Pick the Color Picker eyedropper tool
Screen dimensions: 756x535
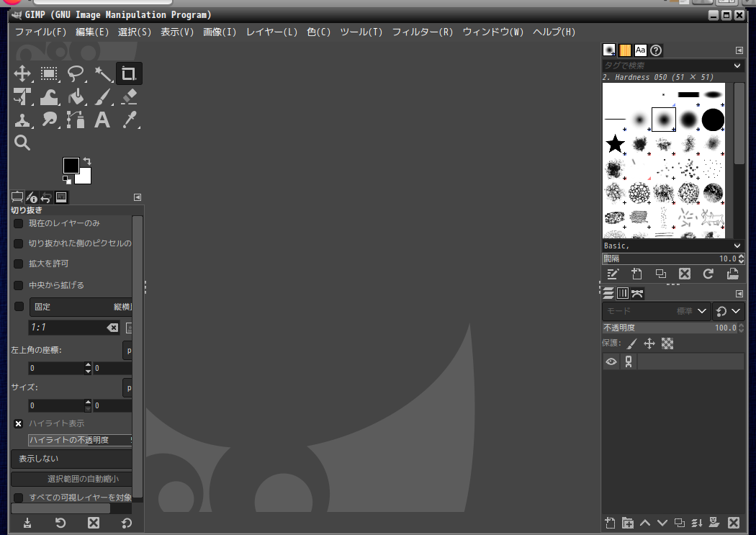tap(129, 120)
